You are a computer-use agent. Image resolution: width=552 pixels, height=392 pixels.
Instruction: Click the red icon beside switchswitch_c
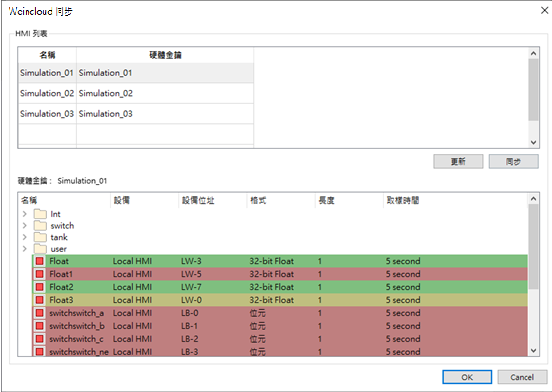pyautogui.click(x=39, y=339)
